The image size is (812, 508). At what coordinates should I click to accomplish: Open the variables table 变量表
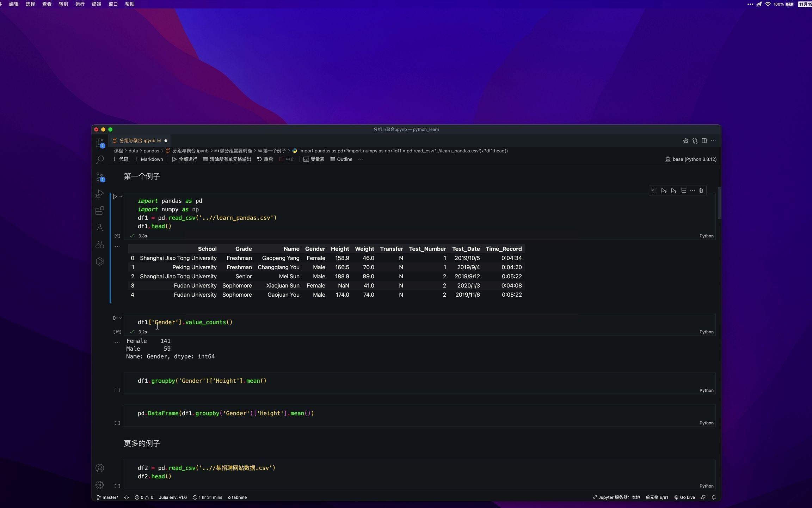click(x=314, y=159)
